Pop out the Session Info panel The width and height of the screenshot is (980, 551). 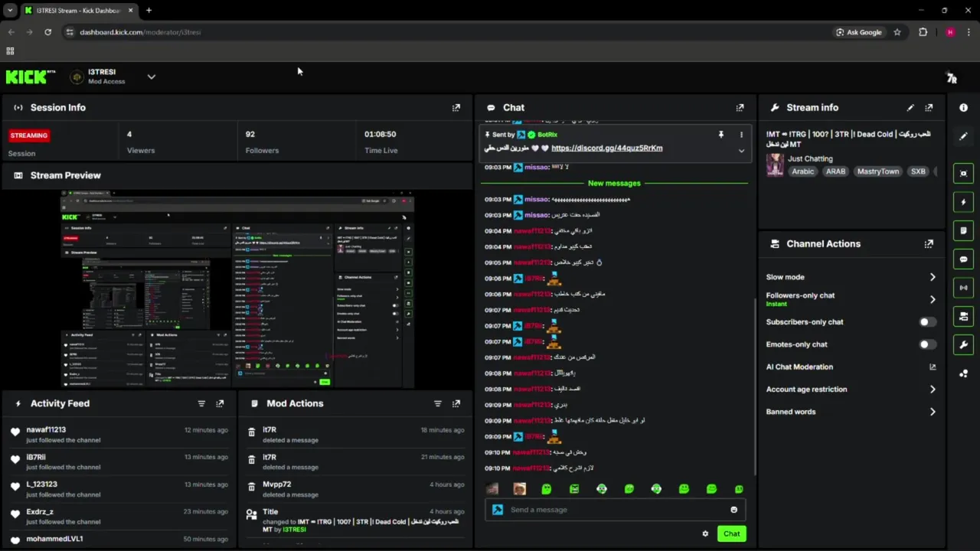[456, 108]
